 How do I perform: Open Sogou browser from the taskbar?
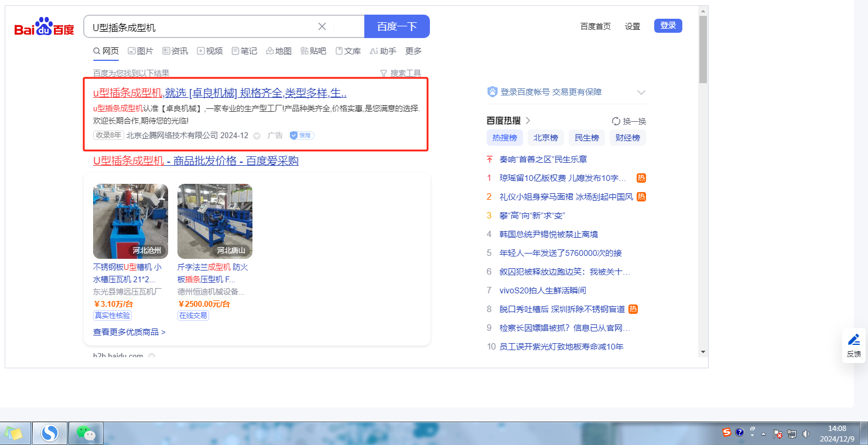coord(50,433)
